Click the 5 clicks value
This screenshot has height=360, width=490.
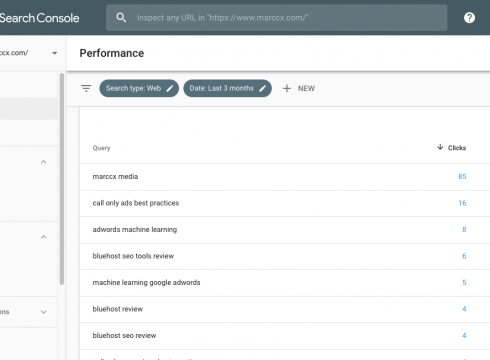464,282
